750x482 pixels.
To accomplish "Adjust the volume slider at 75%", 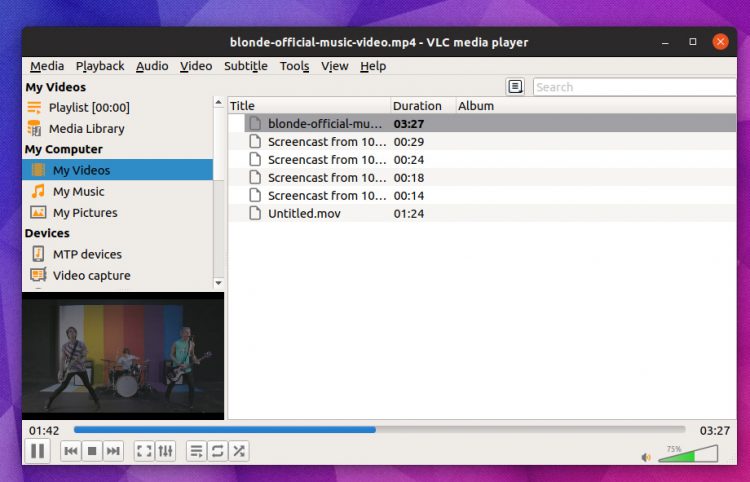I will 688,453.
